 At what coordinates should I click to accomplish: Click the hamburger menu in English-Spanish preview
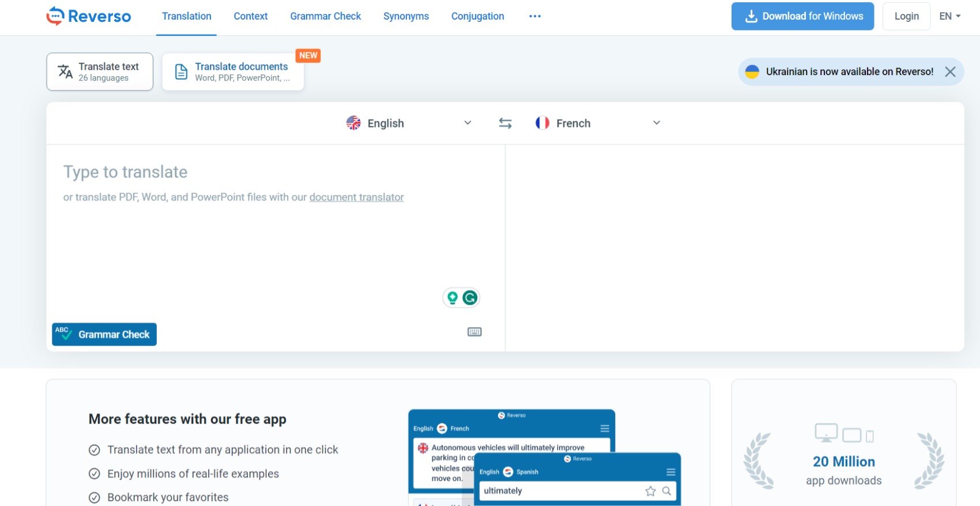(x=670, y=472)
